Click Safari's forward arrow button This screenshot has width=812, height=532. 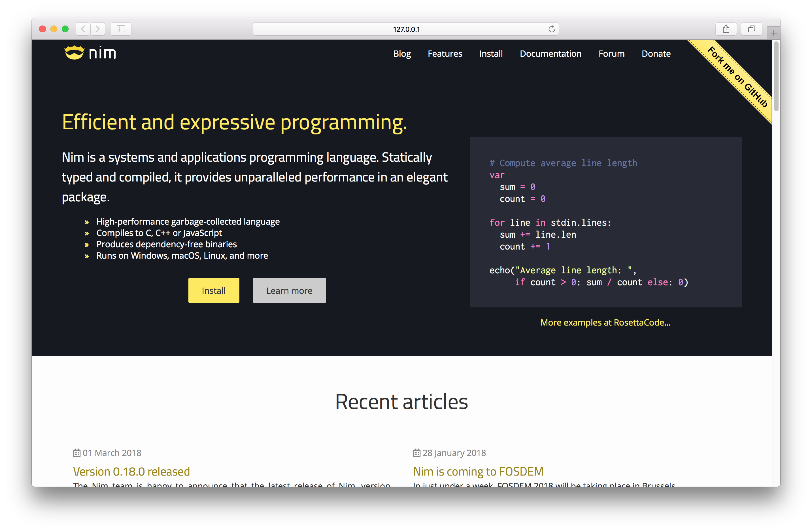pyautogui.click(x=98, y=29)
